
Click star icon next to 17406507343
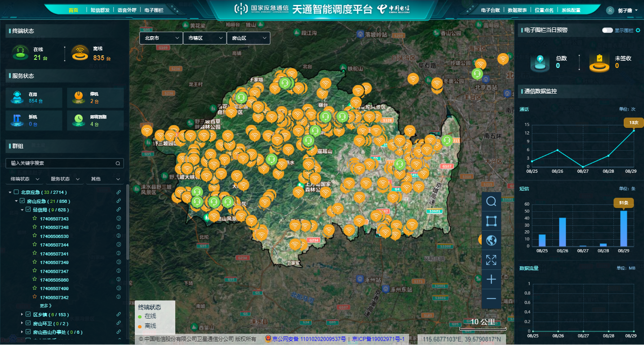point(35,219)
